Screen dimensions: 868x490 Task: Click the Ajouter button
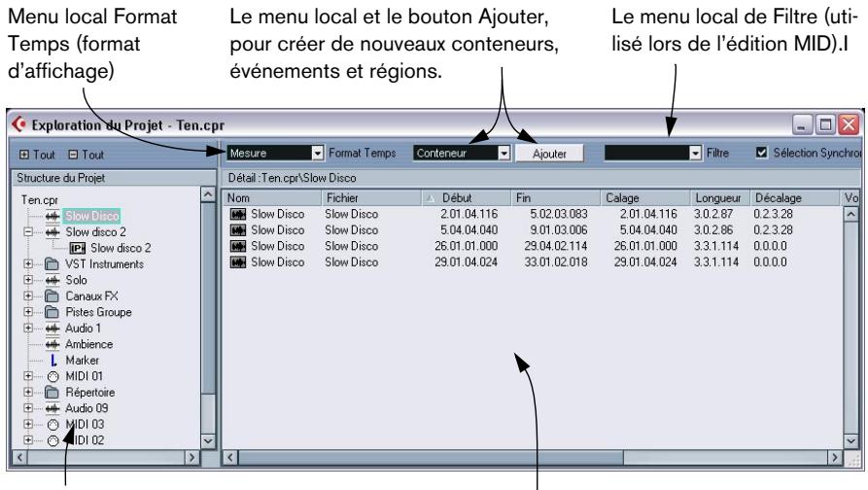tap(549, 154)
